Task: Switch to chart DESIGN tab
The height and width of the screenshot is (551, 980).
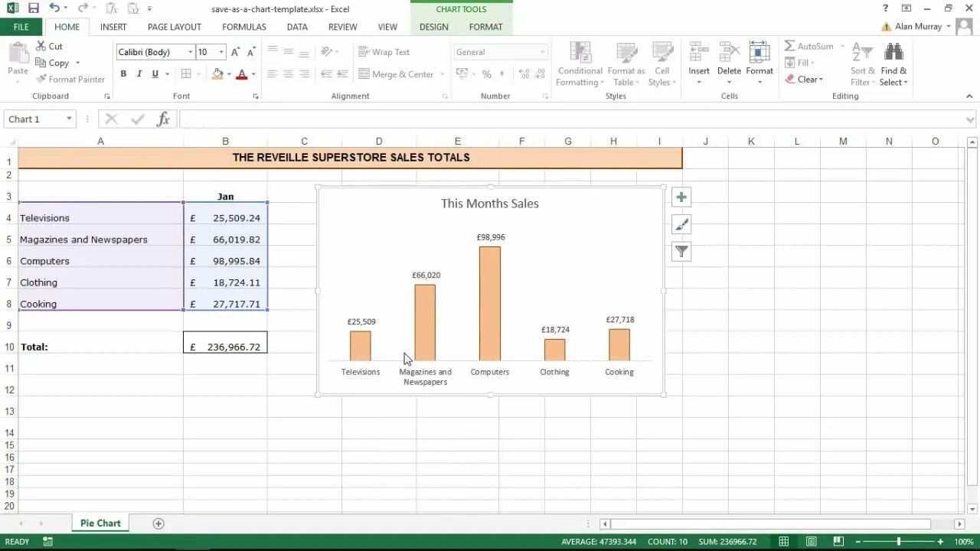Action: [x=434, y=27]
